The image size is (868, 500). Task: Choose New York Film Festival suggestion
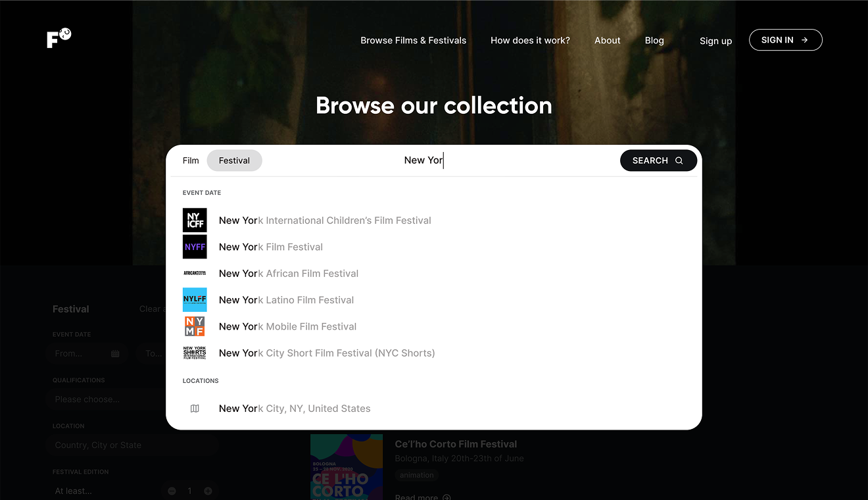271,247
